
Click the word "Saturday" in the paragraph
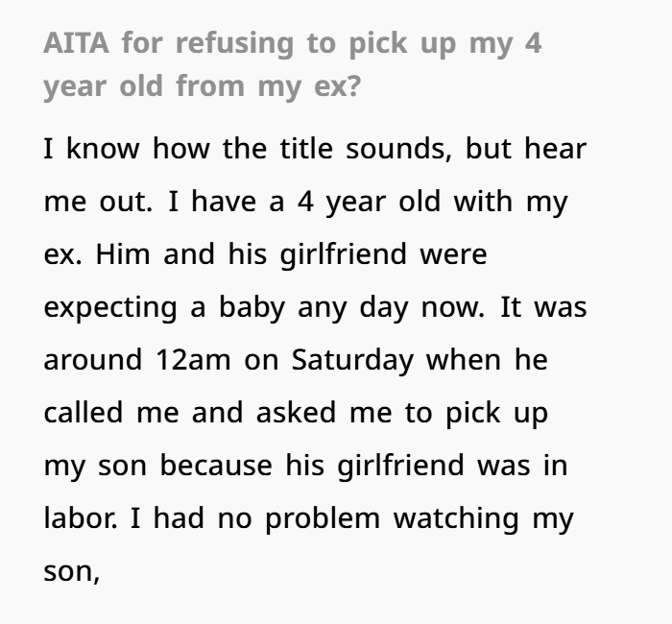tap(352, 360)
